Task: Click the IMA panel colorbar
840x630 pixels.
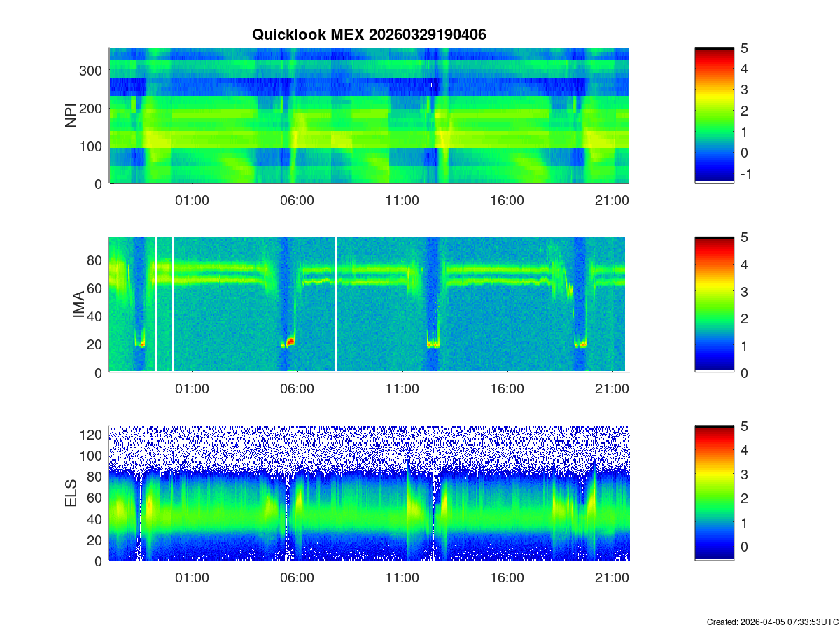Action: (x=714, y=304)
